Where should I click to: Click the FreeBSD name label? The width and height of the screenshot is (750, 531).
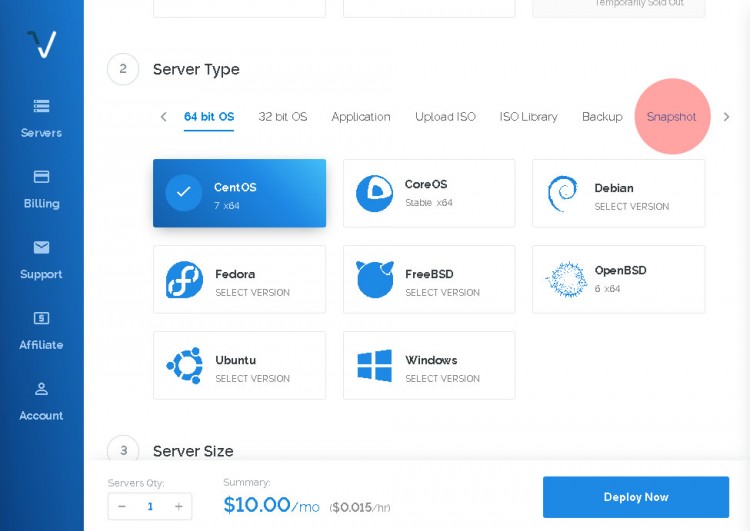point(429,275)
